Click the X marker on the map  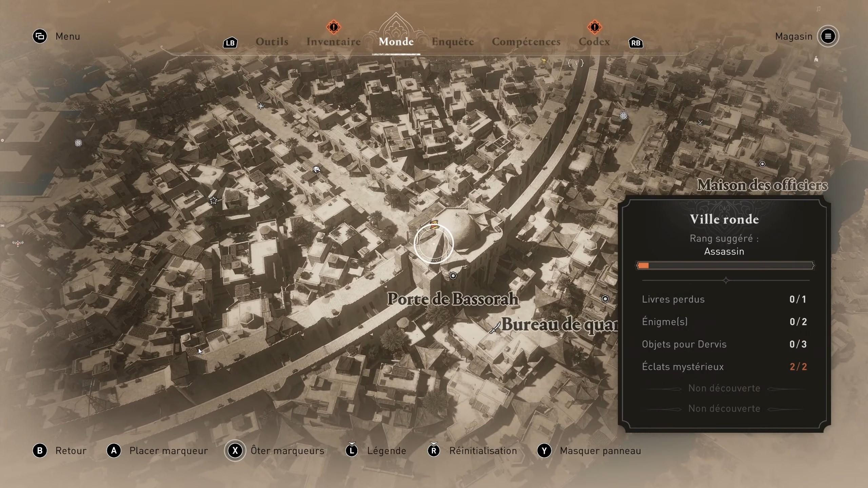coord(700,123)
